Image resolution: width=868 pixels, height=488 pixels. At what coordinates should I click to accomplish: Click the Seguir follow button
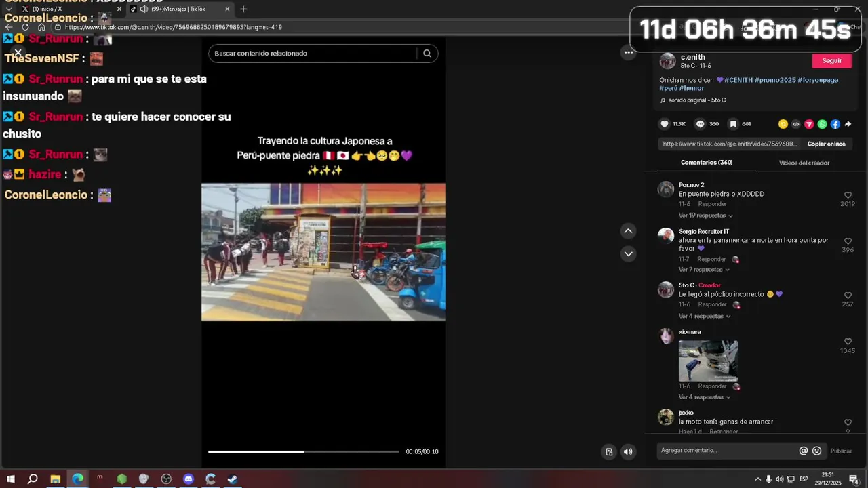[831, 61]
